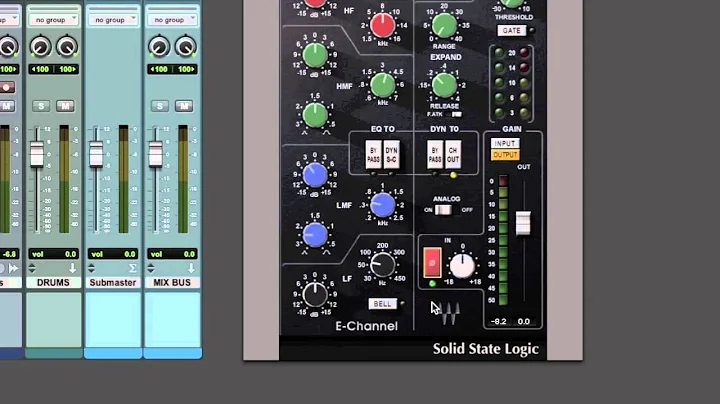Toggle the red phase invert button
The width and height of the screenshot is (720, 404).
(432, 263)
